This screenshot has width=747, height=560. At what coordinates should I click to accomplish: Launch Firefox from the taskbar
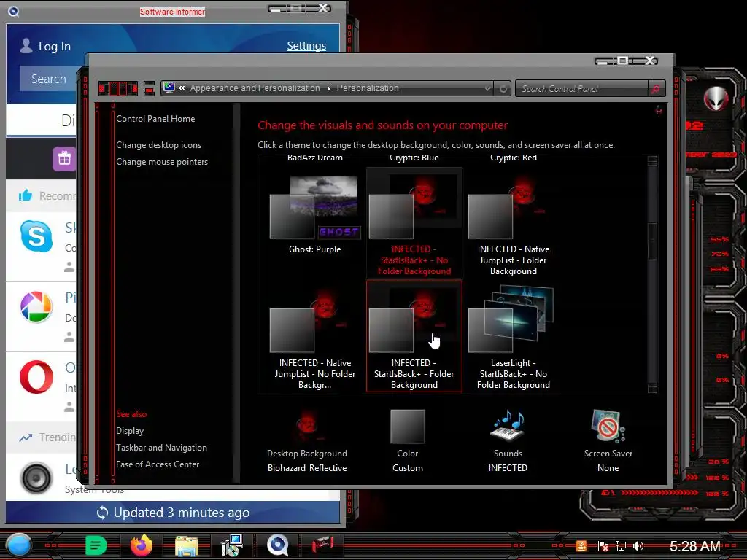click(x=141, y=545)
